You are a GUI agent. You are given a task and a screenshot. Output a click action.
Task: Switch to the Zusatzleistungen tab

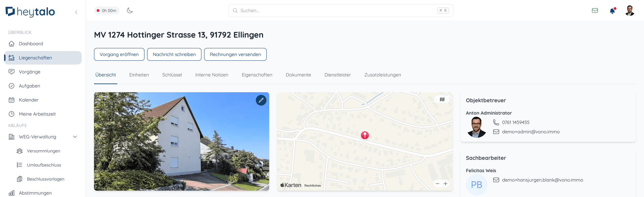[x=382, y=75]
